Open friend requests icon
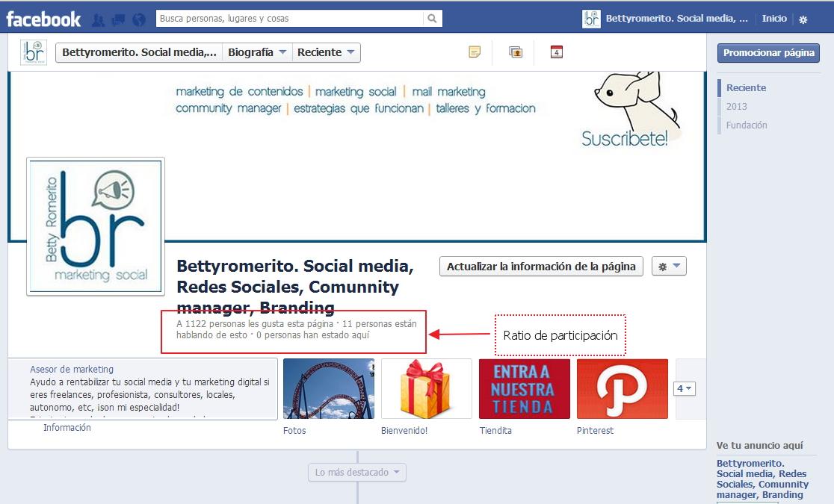 click(x=99, y=20)
